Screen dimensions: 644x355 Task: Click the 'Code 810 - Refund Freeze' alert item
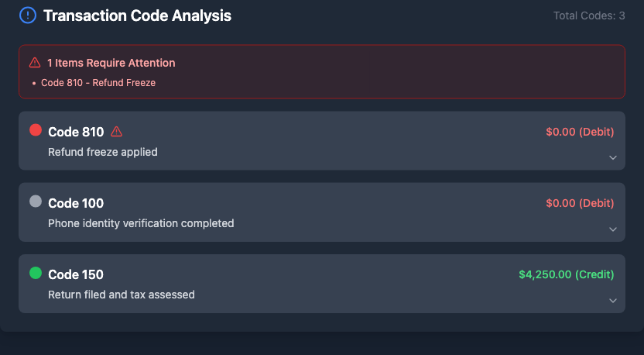[98, 83]
